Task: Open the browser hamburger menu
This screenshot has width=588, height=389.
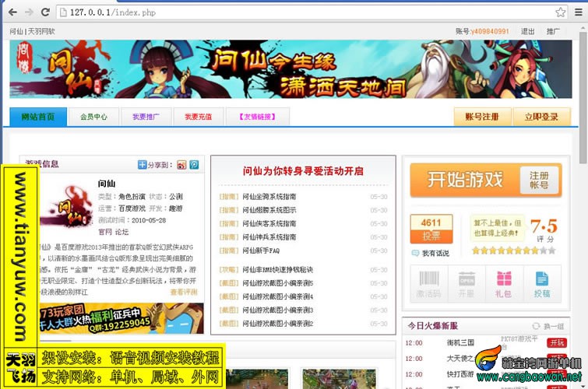Action: coord(579,12)
